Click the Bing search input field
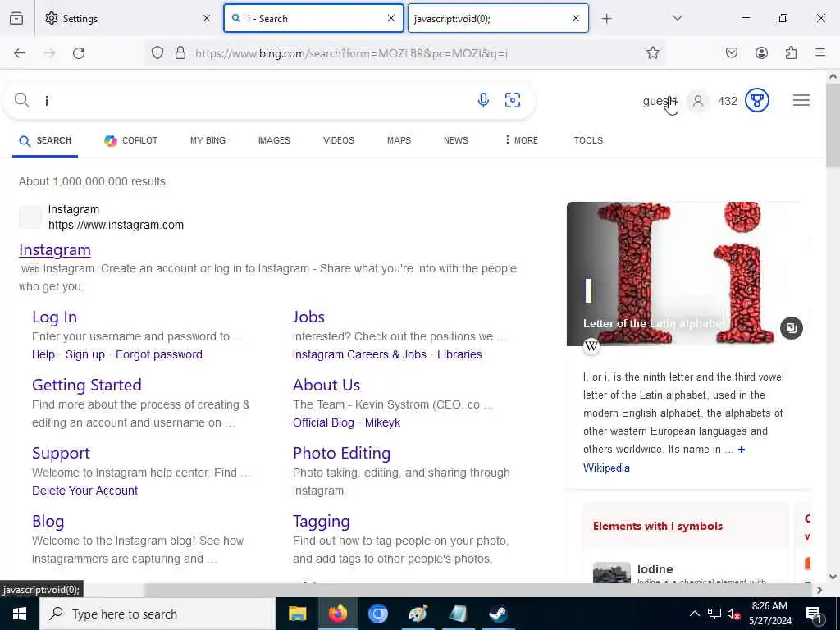The height and width of the screenshot is (630, 840). [257, 100]
